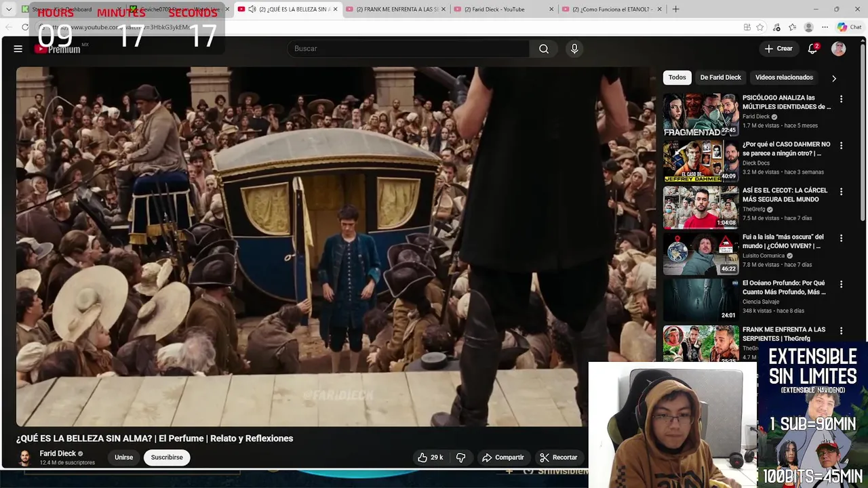Click the Crear button

pos(778,49)
